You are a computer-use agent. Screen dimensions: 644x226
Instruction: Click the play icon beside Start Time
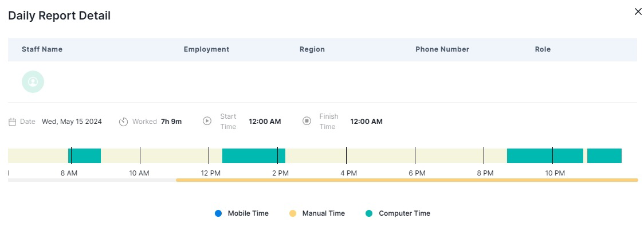coord(207,121)
